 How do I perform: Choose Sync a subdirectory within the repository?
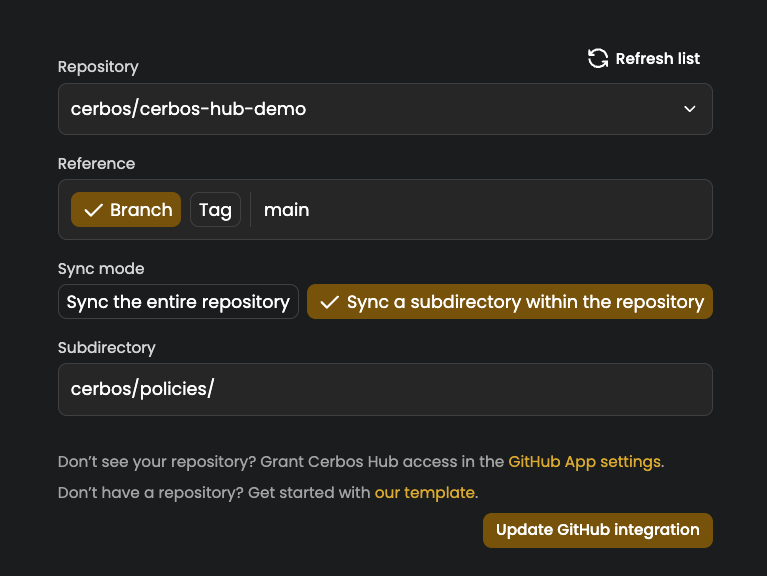[510, 302]
